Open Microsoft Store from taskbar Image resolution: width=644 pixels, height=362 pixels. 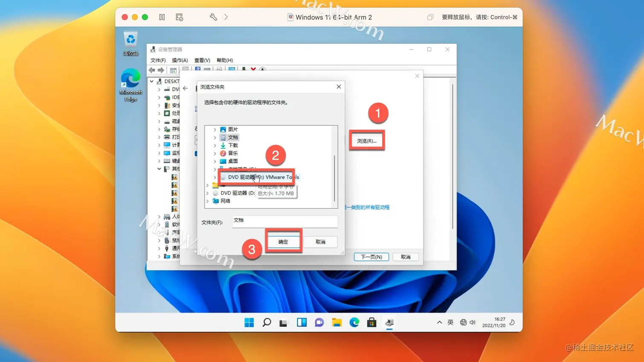tap(371, 322)
